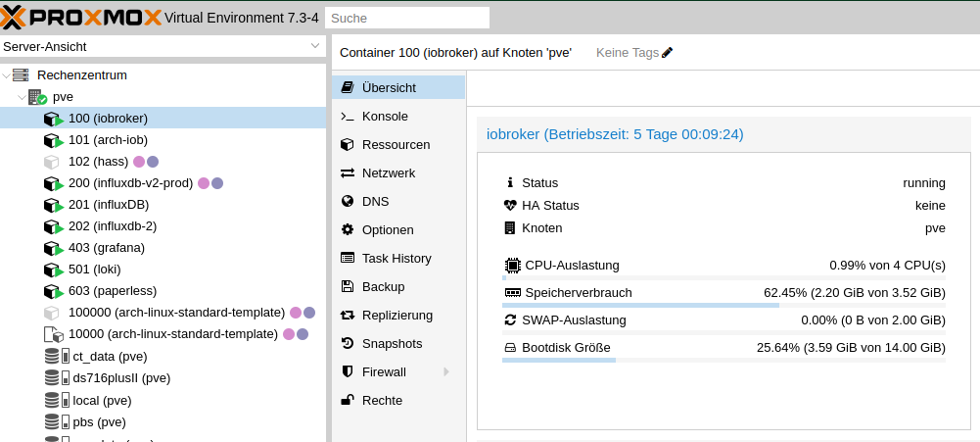
Task: Click the CPU-Auslastung chip icon
Action: point(512,266)
